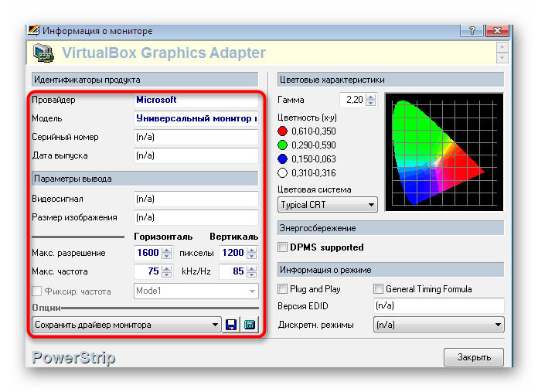Click the PowerStrip logo text
The height and width of the screenshot is (392, 538).
(x=73, y=358)
